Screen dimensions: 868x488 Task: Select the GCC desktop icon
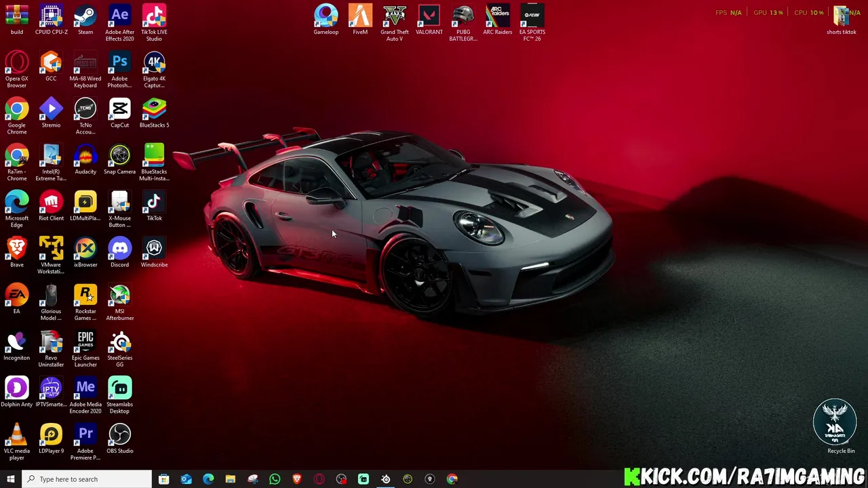tap(51, 66)
